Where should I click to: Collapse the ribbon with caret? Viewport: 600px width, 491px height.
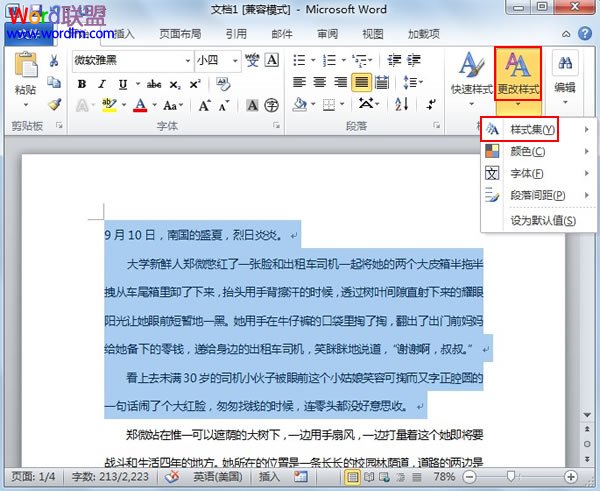(566, 34)
